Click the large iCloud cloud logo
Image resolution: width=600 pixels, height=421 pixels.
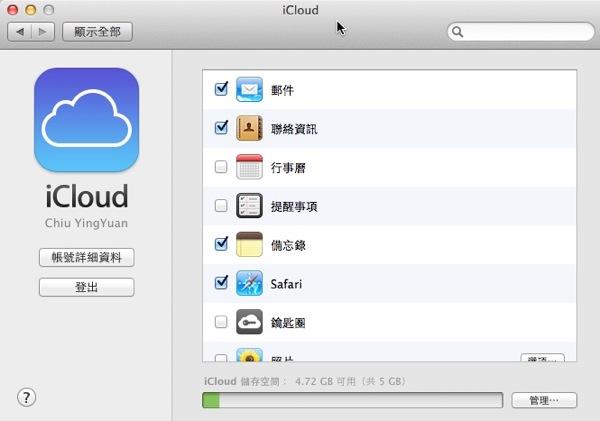point(86,120)
